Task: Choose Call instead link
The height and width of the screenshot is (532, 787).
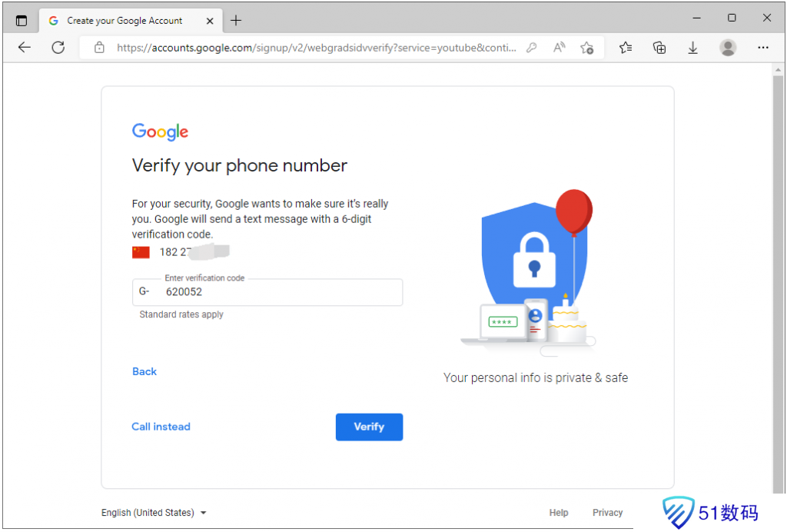Action: [161, 427]
